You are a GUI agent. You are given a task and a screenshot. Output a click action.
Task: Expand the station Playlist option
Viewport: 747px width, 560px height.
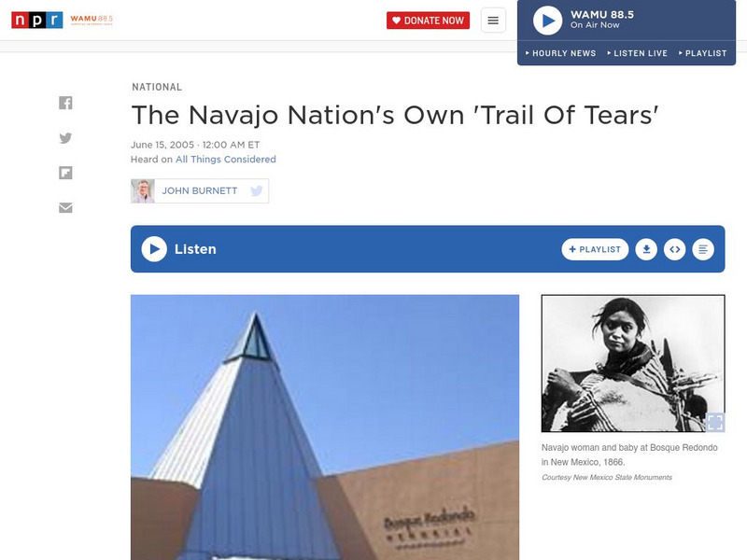pos(703,53)
